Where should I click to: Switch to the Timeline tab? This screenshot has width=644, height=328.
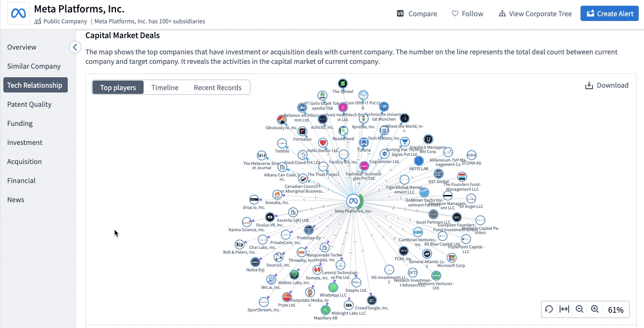click(165, 88)
